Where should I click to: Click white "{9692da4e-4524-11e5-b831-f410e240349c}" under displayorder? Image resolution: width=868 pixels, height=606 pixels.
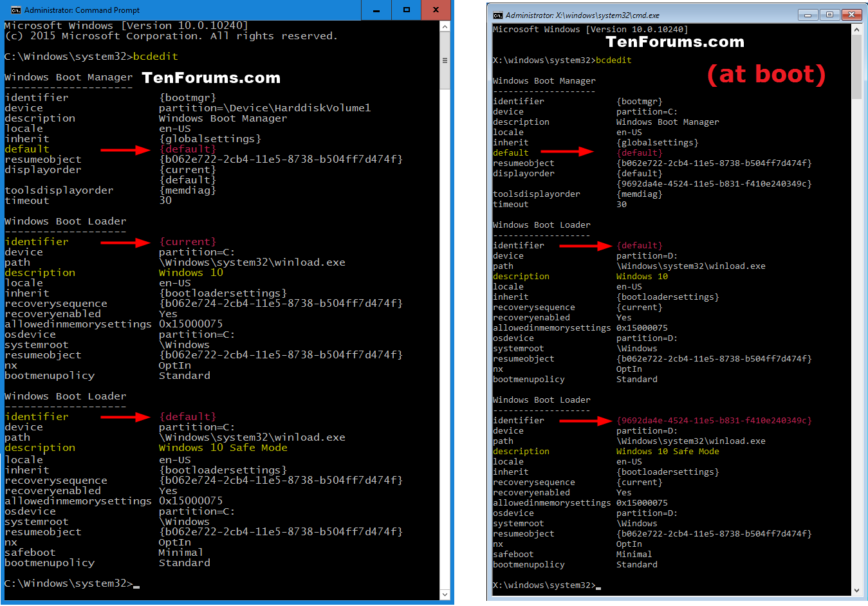pyautogui.click(x=714, y=184)
